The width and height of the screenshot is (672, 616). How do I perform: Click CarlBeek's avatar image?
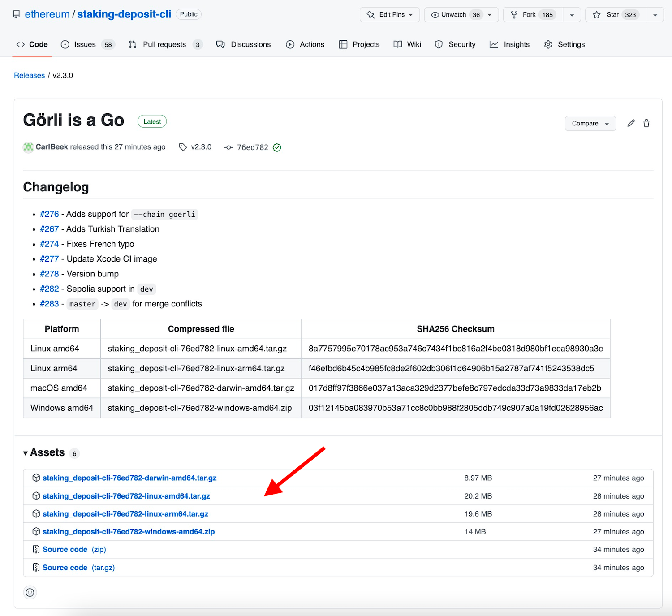[x=28, y=147]
